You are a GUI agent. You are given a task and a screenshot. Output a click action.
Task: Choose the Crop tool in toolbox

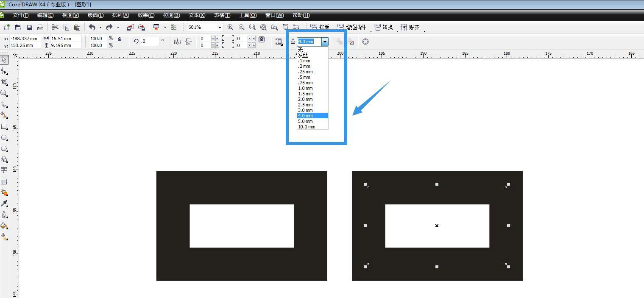pos(4,82)
